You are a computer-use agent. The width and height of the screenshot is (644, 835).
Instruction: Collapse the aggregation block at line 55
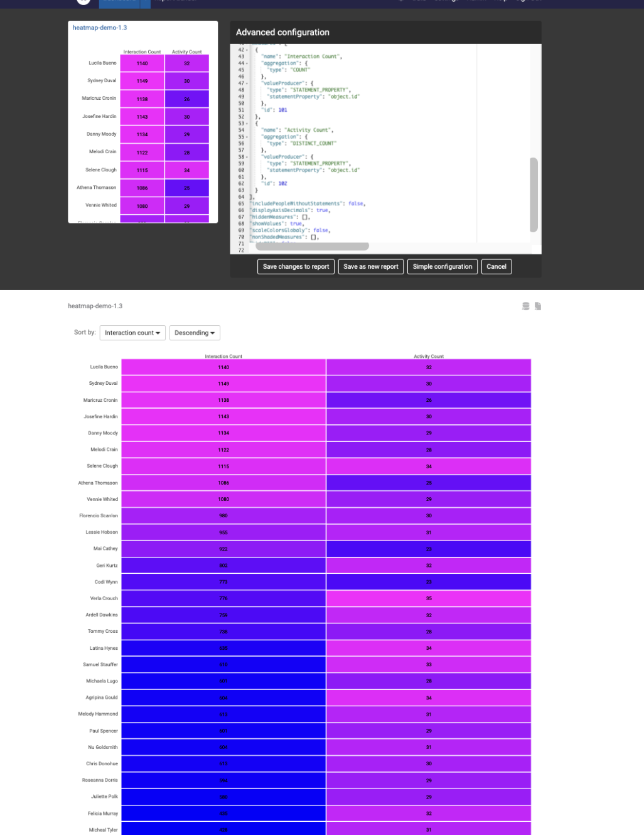pos(247,136)
